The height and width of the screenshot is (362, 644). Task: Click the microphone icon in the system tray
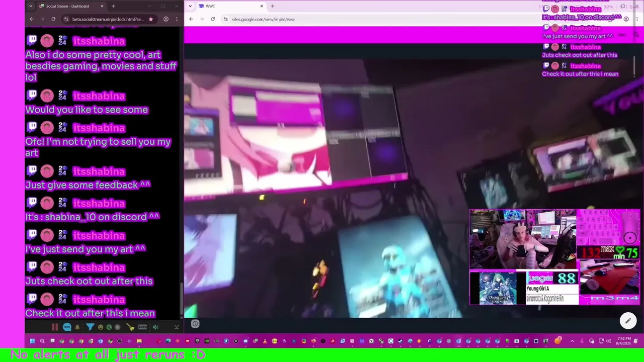pyautogui.click(x=582, y=341)
